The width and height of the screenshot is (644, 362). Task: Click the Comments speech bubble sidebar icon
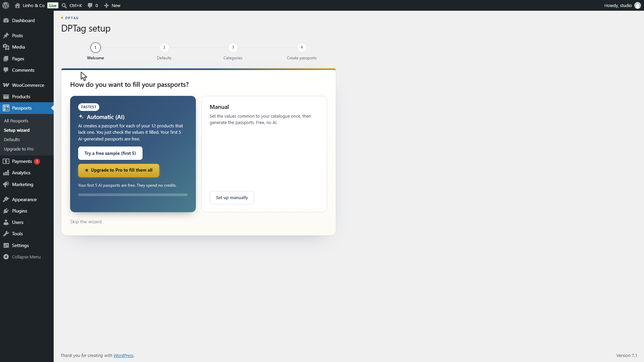pos(6,70)
